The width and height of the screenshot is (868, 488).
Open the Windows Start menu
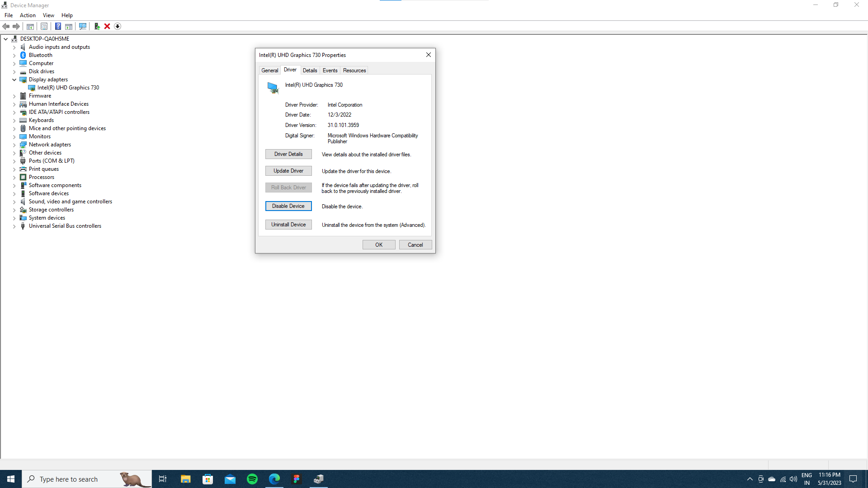11,479
